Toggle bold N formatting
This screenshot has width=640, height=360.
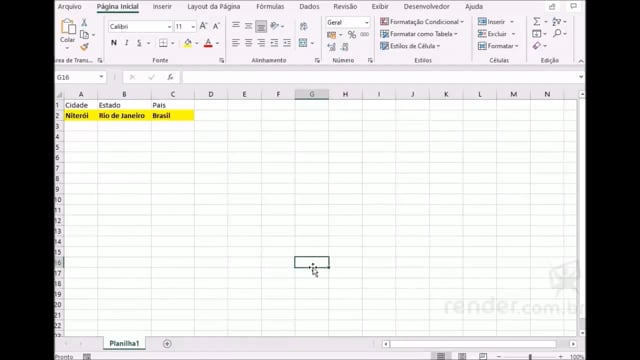point(114,43)
